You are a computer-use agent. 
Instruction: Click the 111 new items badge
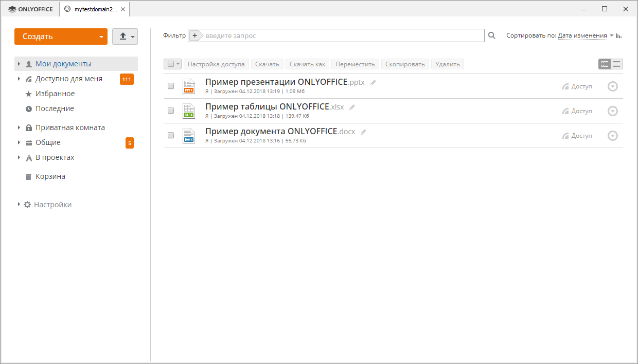(127, 79)
